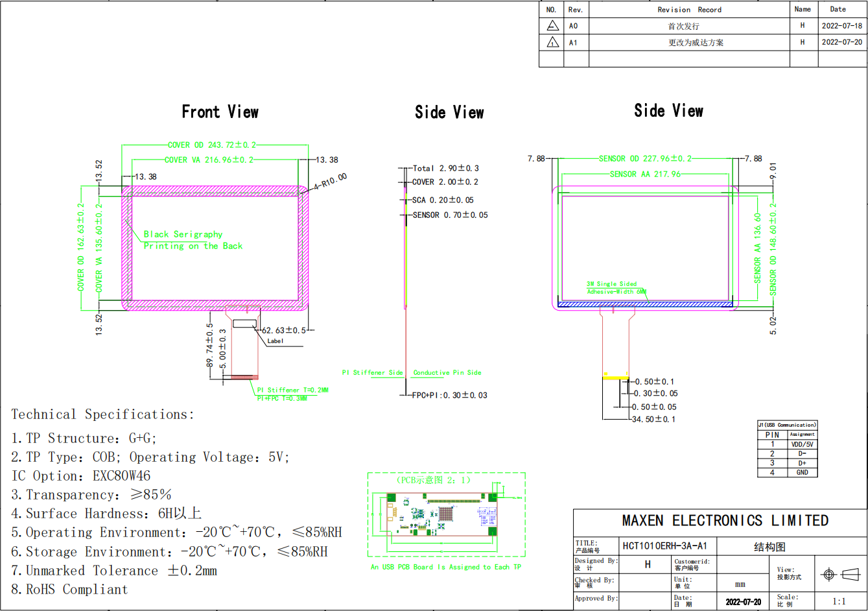This screenshot has width=868, height=611.
Task: Click the "VDD/5V" pin assignment cell
Action: tap(803, 444)
